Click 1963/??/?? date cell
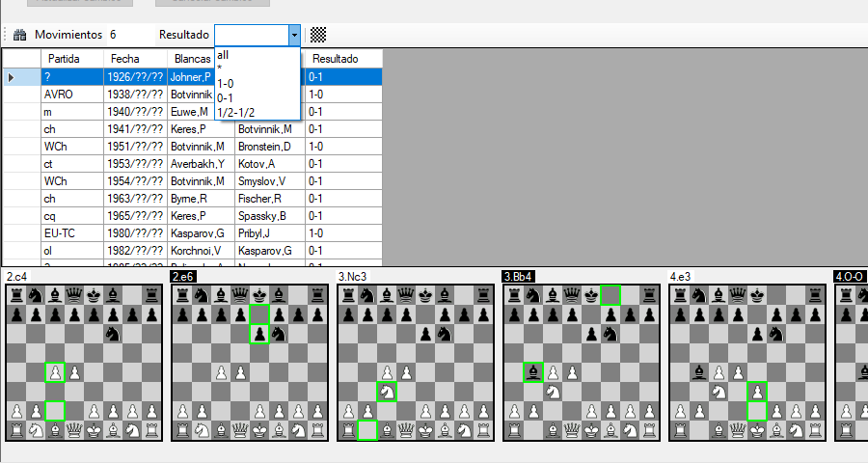The image size is (868, 463). pos(135,199)
